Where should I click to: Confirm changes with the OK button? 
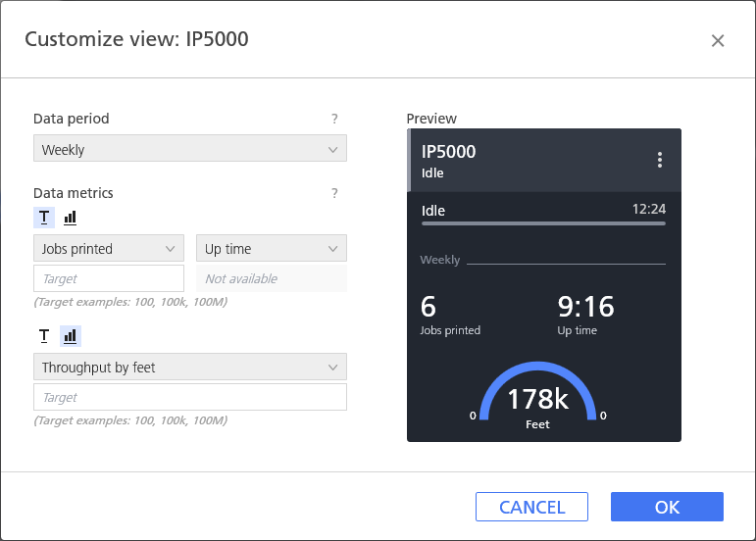tap(667, 507)
